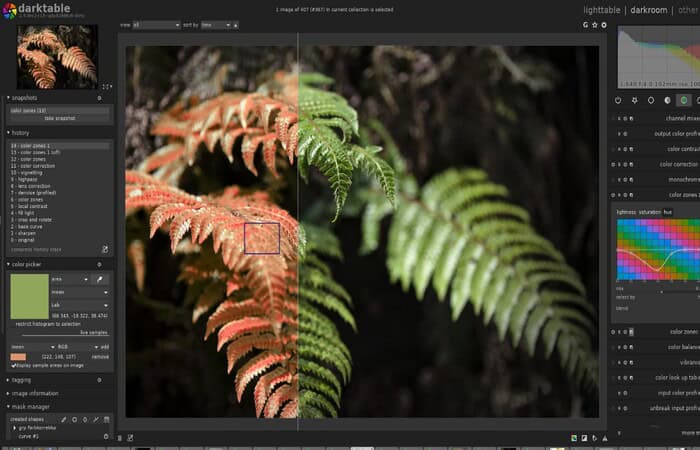Click compress history stack
The image size is (700, 450).
pos(37,250)
